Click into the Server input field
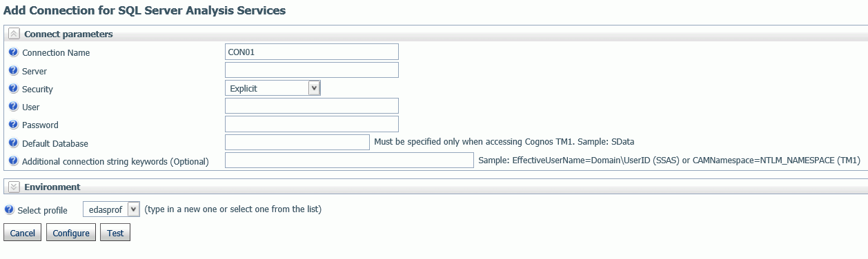This screenshot has width=868, height=259. 312,70
